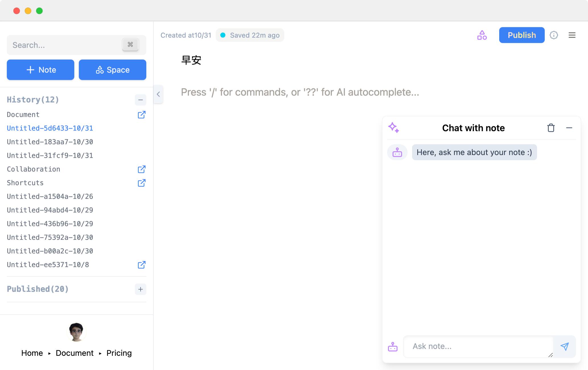Delete chat history with trash icon
This screenshot has height=370, width=588.
coord(551,128)
